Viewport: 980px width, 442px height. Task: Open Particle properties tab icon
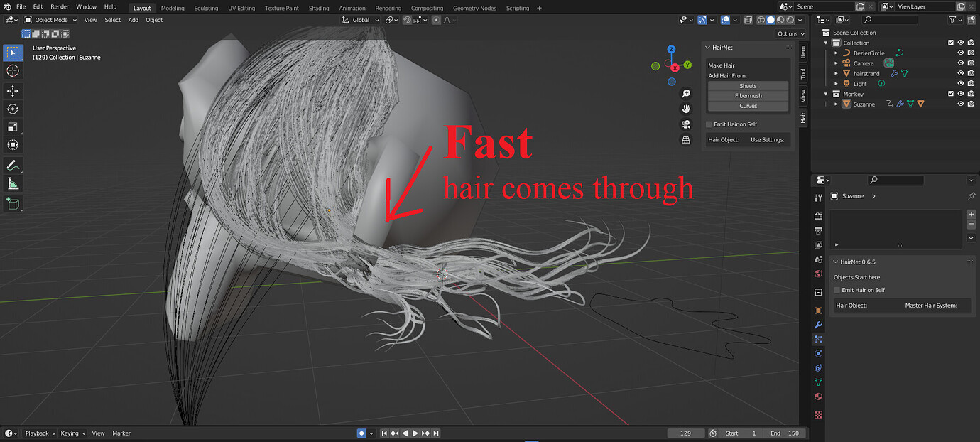[818, 339]
